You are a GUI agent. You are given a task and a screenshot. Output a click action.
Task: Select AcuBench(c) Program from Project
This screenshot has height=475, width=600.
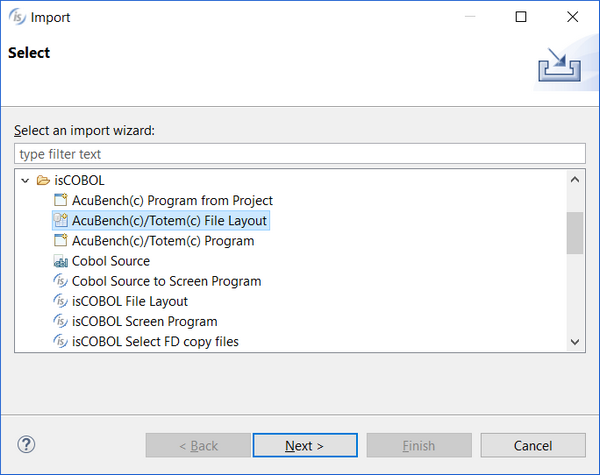[x=172, y=200]
